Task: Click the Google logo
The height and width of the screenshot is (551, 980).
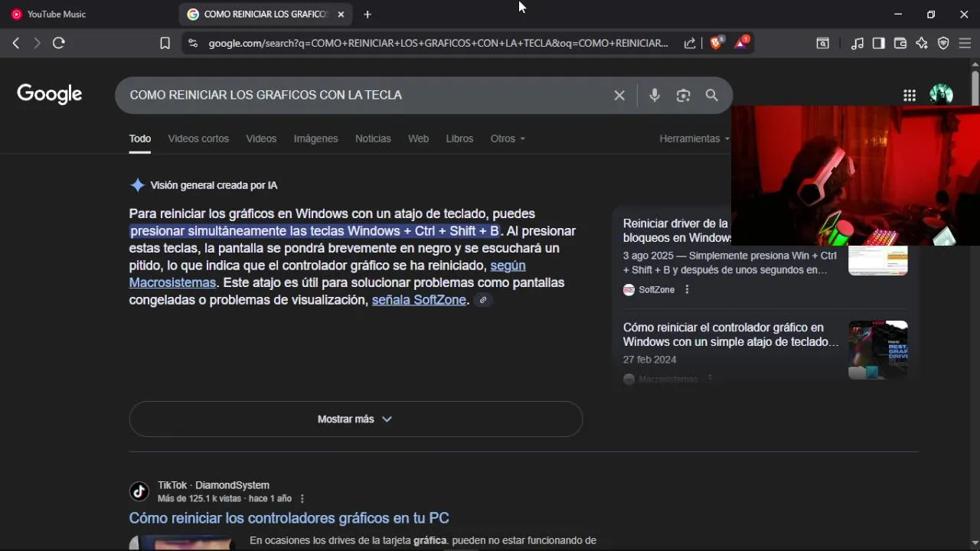Action: point(50,94)
